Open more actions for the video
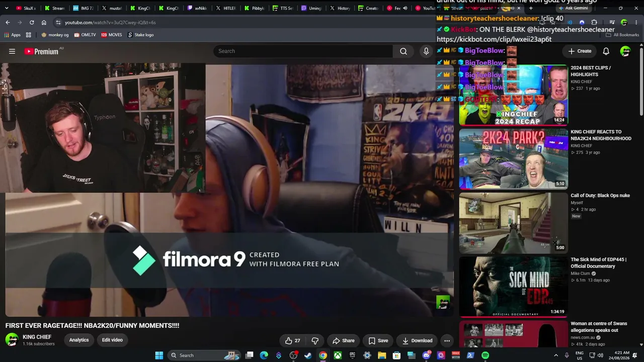644x362 pixels. (x=447, y=340)
